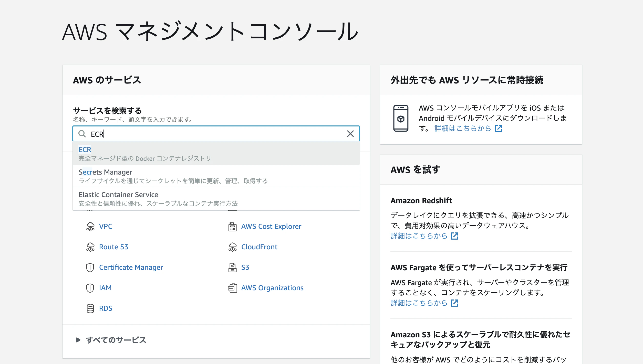
Task: Click the Amazon Redshift heading
Action: point(421,200)
